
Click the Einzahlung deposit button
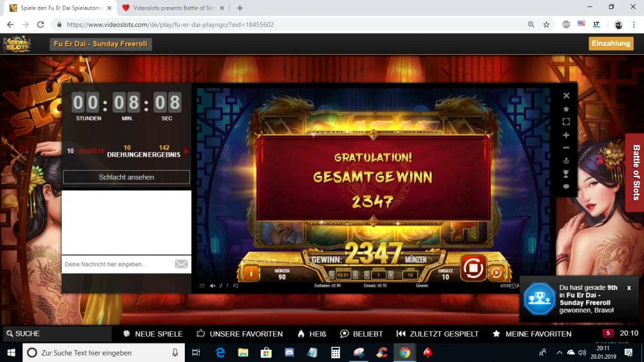pos(611,44)
